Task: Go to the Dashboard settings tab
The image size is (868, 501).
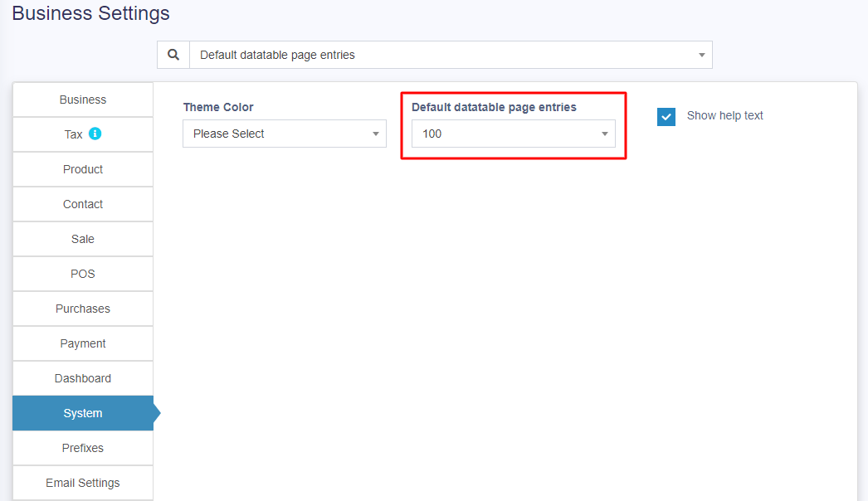Action: [x=83, y=378]
